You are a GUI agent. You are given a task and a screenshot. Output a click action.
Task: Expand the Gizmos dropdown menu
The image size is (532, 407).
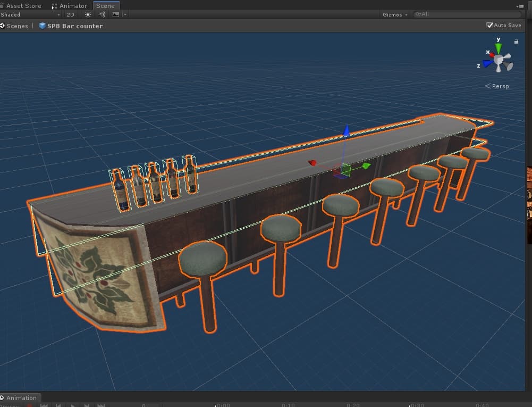click(x=395, y=15)
